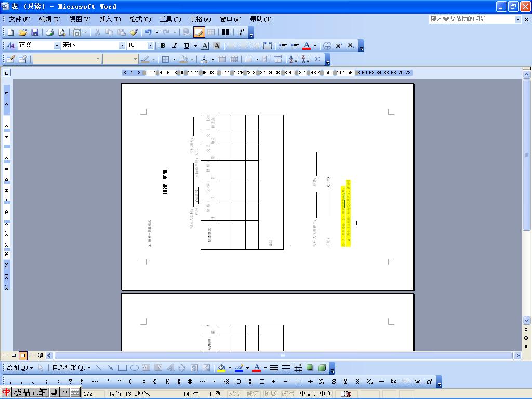The image size is (532, 399).
Task: Open the 格式(O) menu
Action: (140, 19)
